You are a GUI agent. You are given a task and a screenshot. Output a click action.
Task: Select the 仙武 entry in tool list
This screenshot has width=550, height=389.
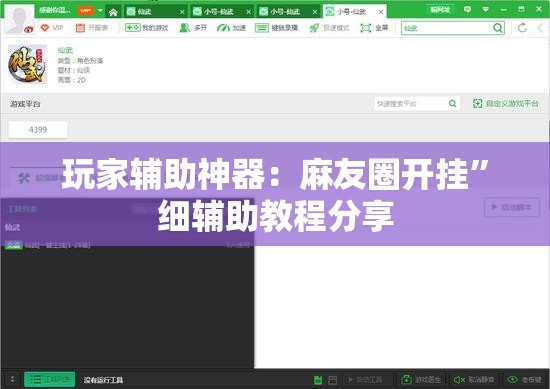13,227
